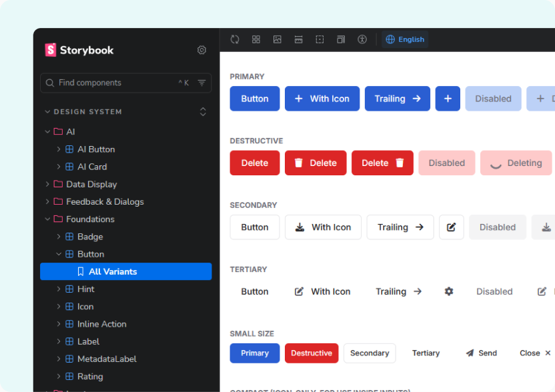Click the small Send button
The height and width of the screenshot is (392, 555).
(482, 353)
